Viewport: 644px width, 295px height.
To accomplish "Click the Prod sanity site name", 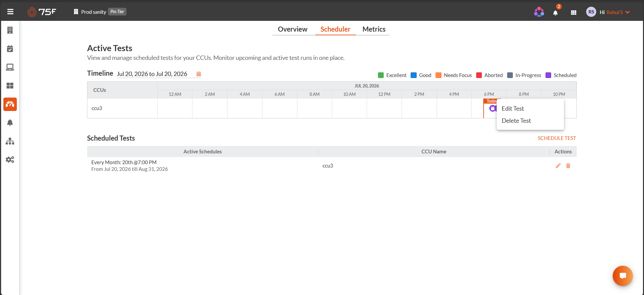I will (93, 12).
